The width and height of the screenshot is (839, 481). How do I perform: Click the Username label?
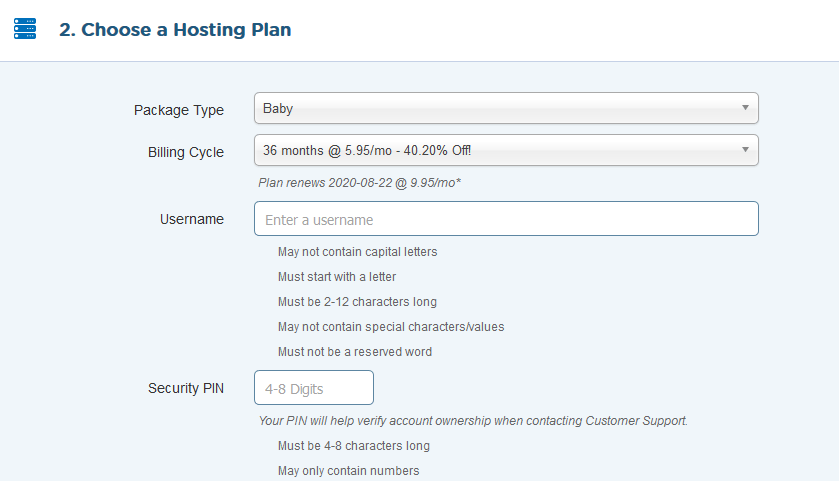point(192,219)
